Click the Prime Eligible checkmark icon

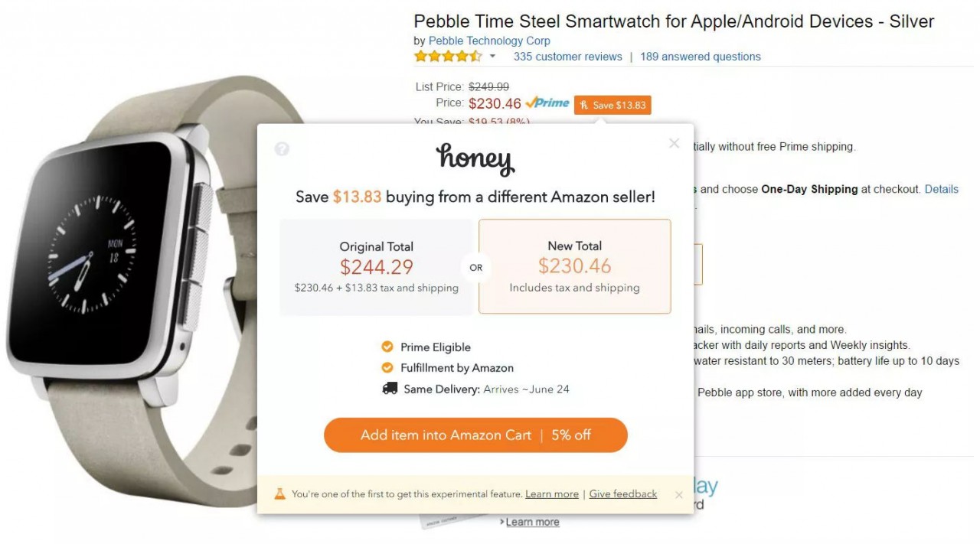(x=387, y=347)
